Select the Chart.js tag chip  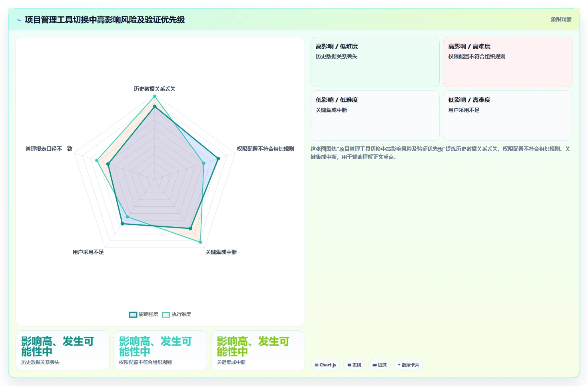coord(325,365)
